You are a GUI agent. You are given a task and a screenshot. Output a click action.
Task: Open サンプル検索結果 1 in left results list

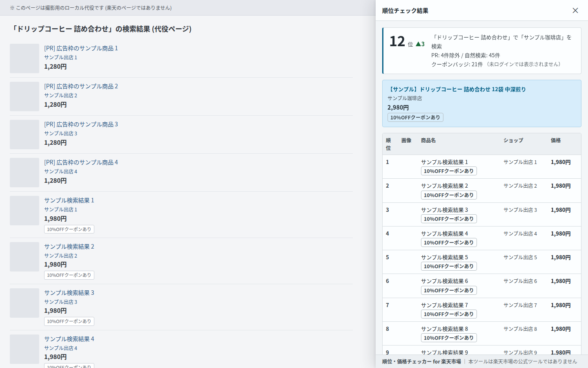pyautogui.click(x=69, y=200)
